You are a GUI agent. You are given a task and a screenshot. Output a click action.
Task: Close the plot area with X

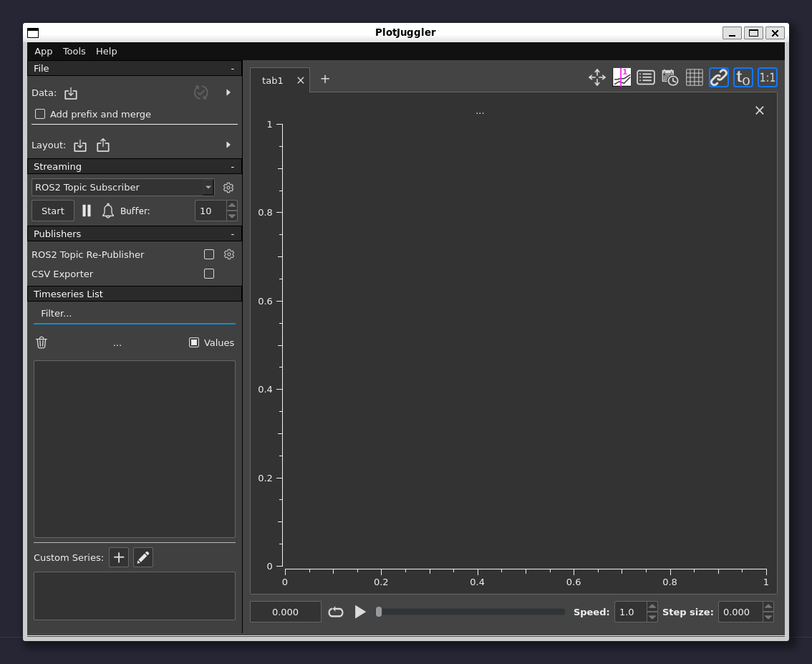click(x=760, y=110)
